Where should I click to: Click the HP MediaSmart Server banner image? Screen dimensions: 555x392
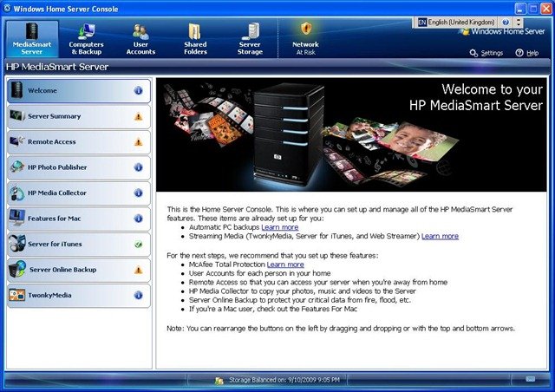(351, 135)
